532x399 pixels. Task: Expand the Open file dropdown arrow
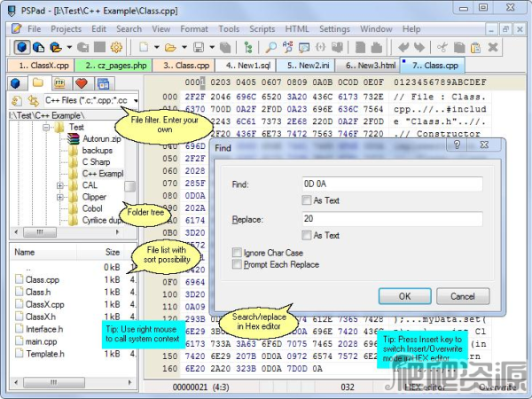point(184,47)
